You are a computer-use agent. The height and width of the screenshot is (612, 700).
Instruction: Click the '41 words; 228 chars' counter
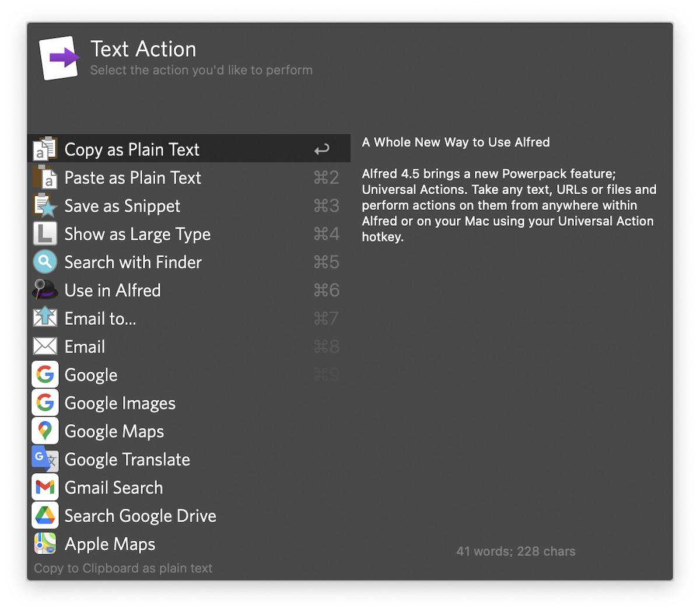click(x=516, y=551)
